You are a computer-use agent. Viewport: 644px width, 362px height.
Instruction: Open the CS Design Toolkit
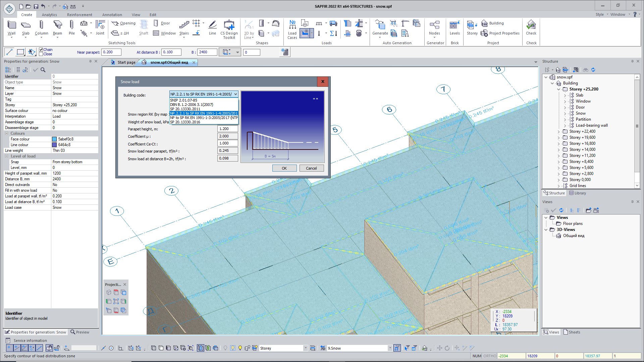[229, 25]
